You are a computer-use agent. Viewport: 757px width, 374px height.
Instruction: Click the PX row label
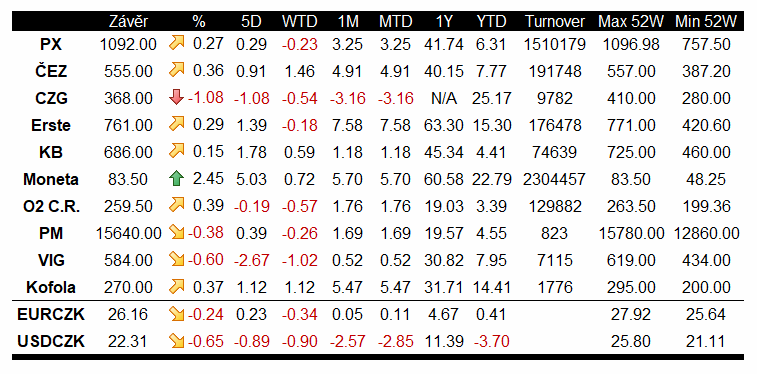(x=51, y=45)
